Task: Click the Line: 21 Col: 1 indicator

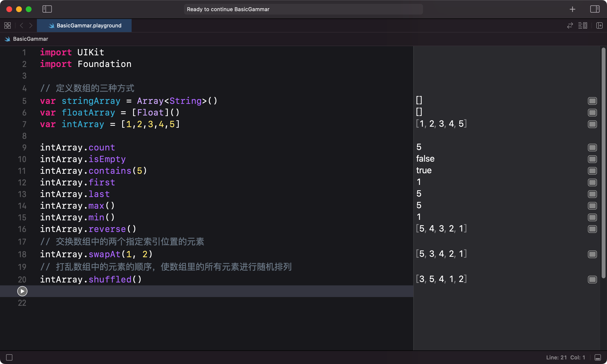Action: [x=565, y=357]
